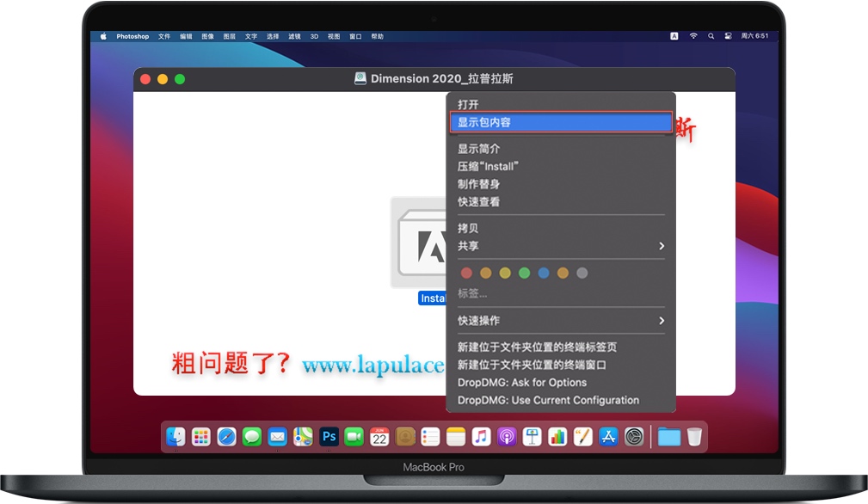Screen dimensions: 868x504
Task: Open Photoshop from the Dock
Action: [329, 437]
